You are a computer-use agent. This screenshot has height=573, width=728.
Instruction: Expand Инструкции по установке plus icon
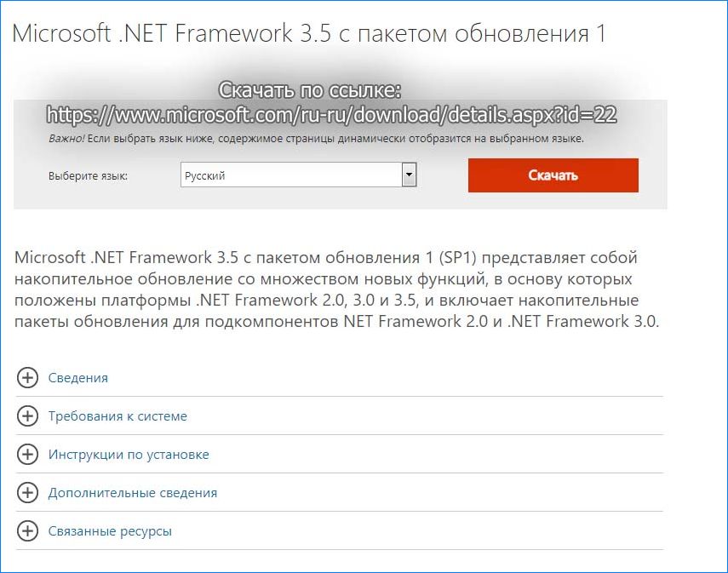click(x=27, y=454)
